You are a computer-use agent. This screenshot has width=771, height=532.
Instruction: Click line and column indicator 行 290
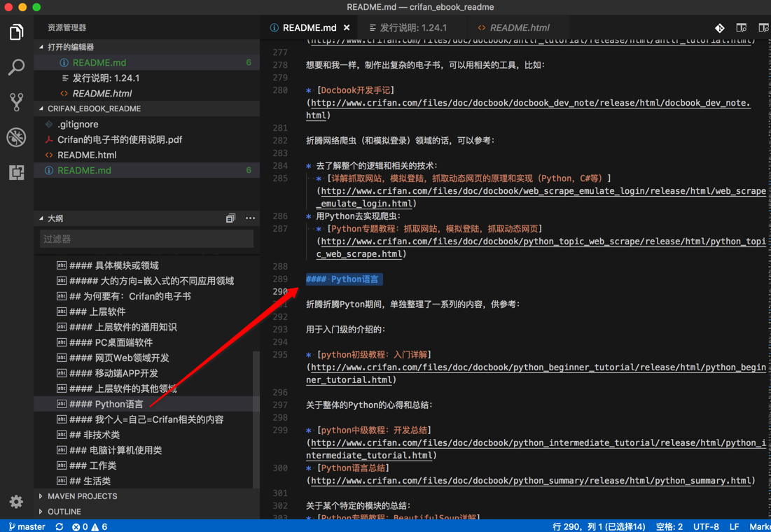(x=599, y=526)
